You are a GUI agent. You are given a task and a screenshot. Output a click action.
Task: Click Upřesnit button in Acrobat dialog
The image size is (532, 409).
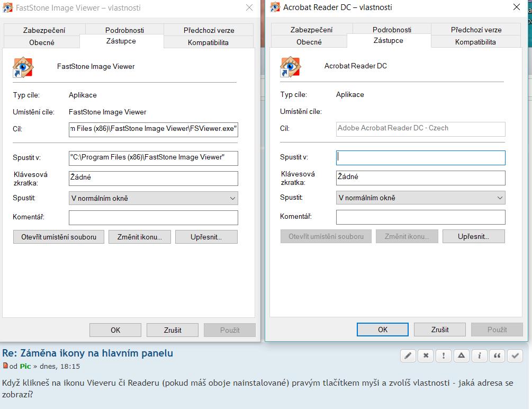point(474,236)
